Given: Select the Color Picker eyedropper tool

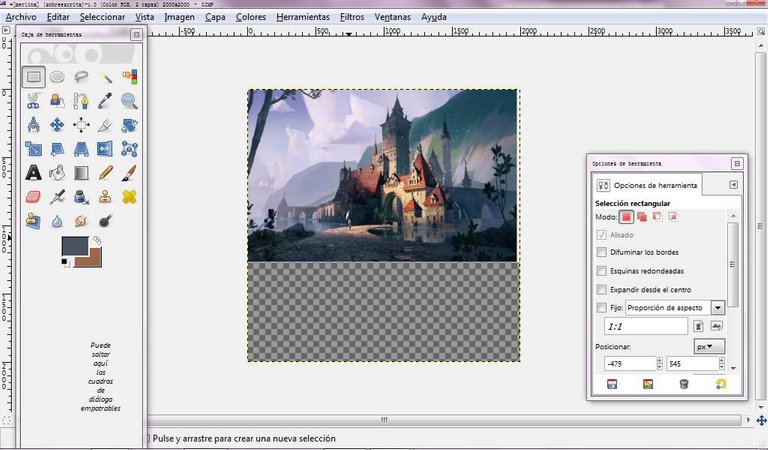Looking at the screenshot, I should [105, 101].
